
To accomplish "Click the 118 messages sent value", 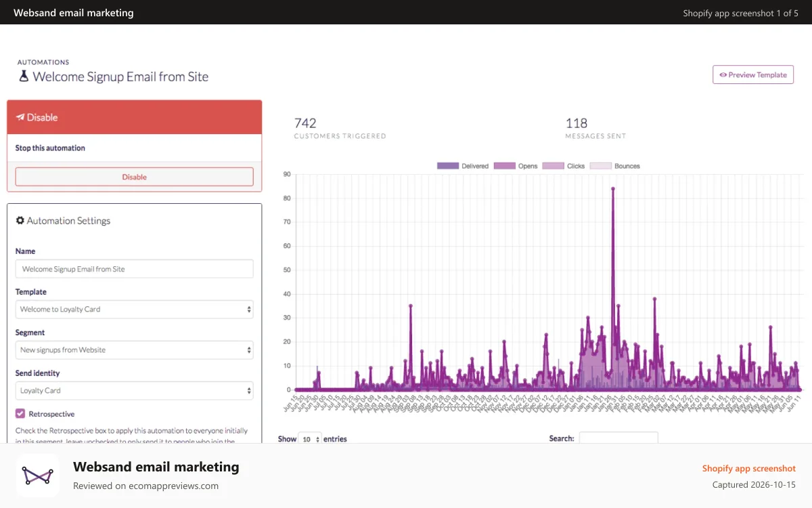I will [x=577, y=123].
